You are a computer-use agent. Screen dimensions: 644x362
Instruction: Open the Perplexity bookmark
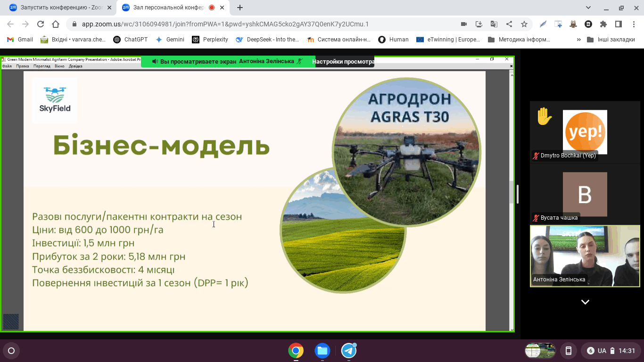point(210,40)
